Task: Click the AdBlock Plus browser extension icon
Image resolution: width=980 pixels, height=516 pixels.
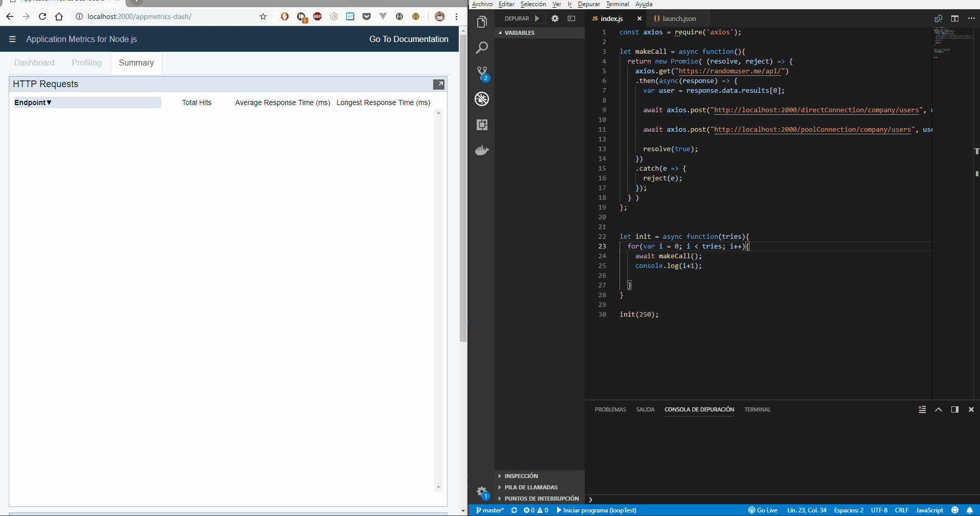Action: coord(317,16)
